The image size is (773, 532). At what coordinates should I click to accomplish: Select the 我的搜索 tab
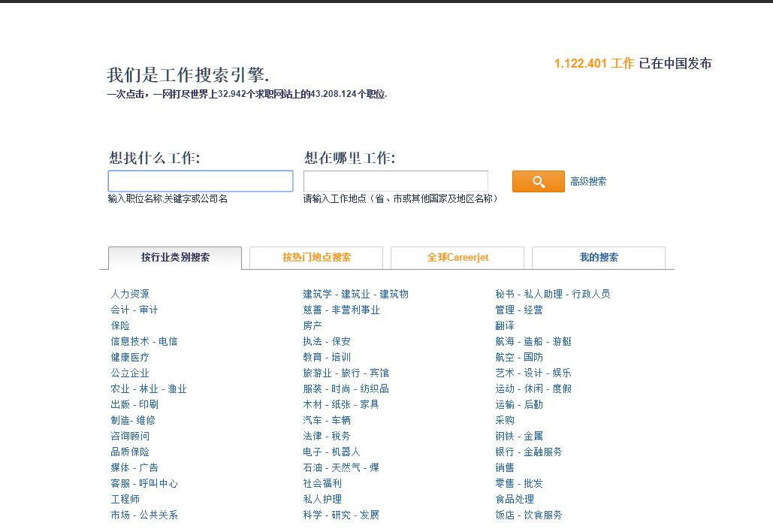[598, 258]
